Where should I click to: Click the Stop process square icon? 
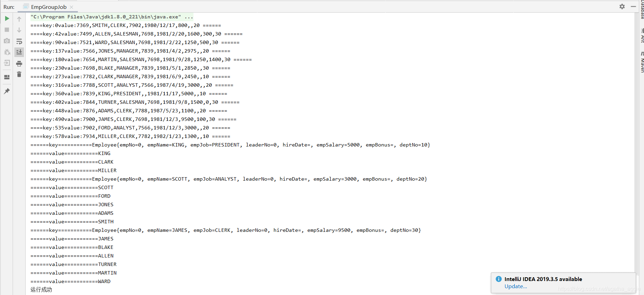[x=7, y=30]
